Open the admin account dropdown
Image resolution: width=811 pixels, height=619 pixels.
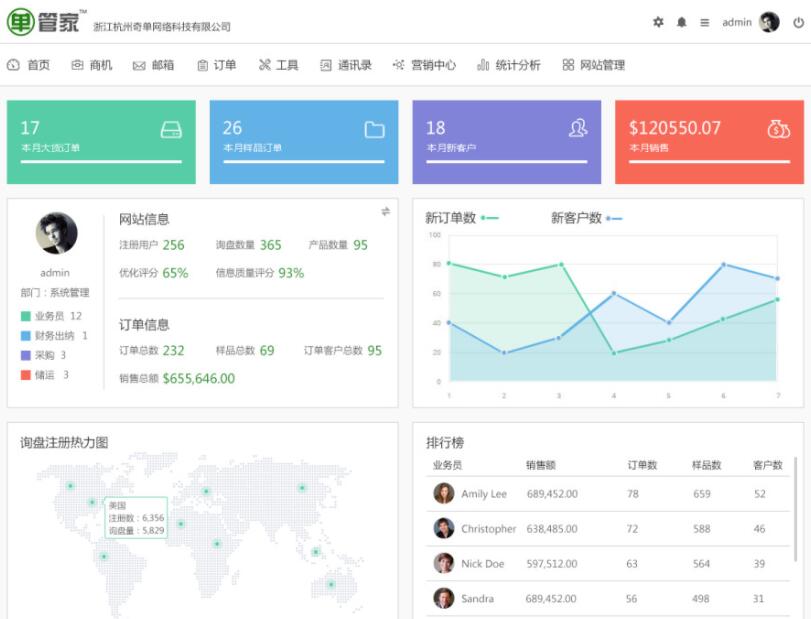pyautogui.click(x=737, y=22)
